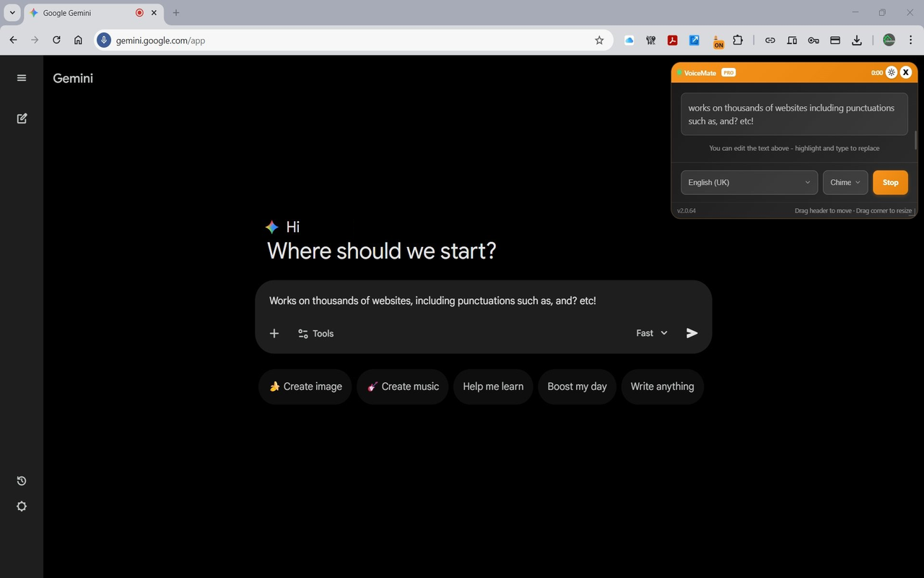Click the device toolbar icon

pyautogui.click(x=792, y=40)
